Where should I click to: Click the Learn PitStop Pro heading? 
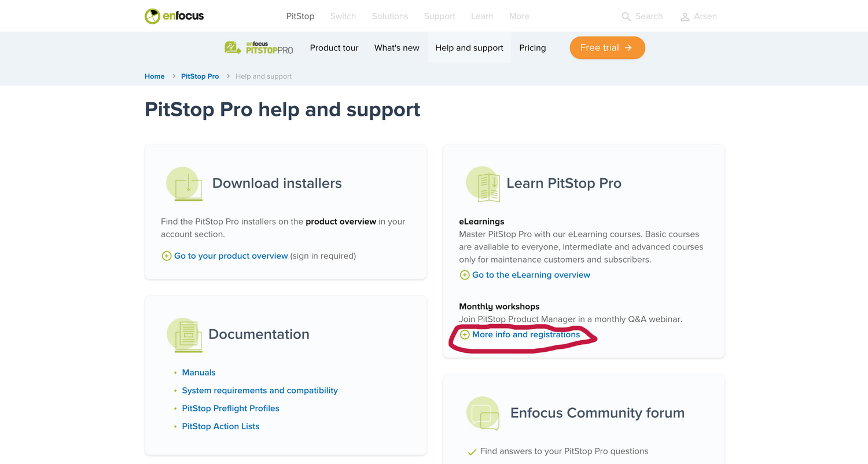(x=564, y=183)
